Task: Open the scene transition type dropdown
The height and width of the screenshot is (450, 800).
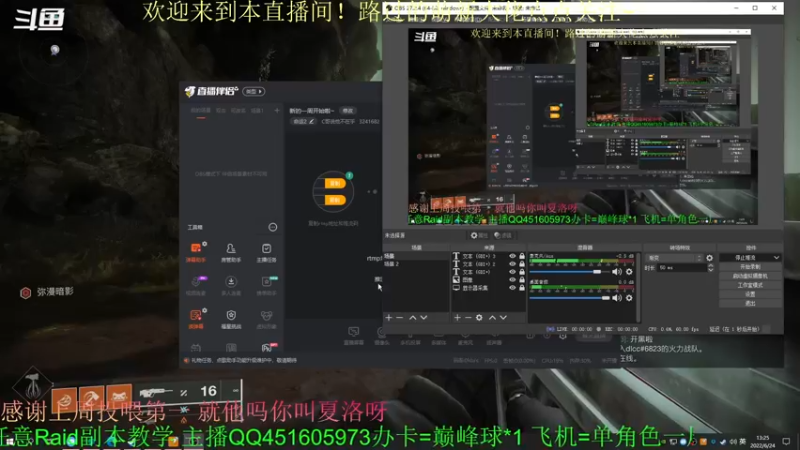Action: click(674, 258)
